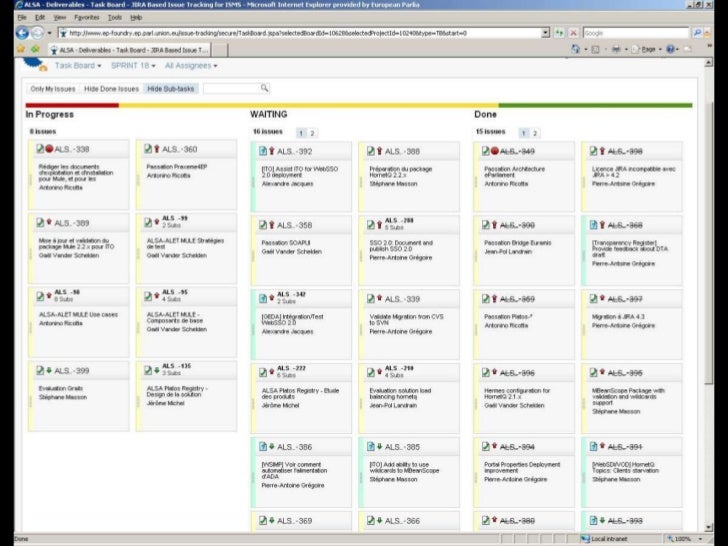This screenshot has height=546, width=728.
Task: Open the Tools menu
Action: [x=115, y=17]
